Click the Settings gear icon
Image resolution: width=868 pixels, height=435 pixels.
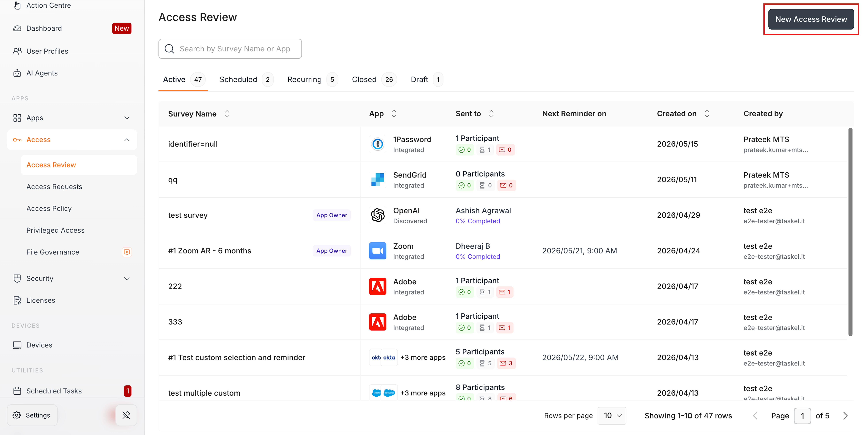[17, 415]
